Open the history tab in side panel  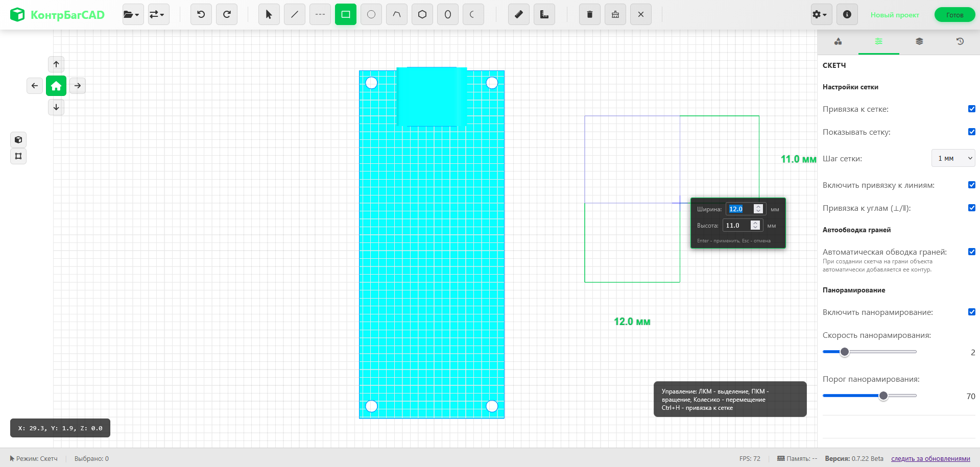click(960, 41)
